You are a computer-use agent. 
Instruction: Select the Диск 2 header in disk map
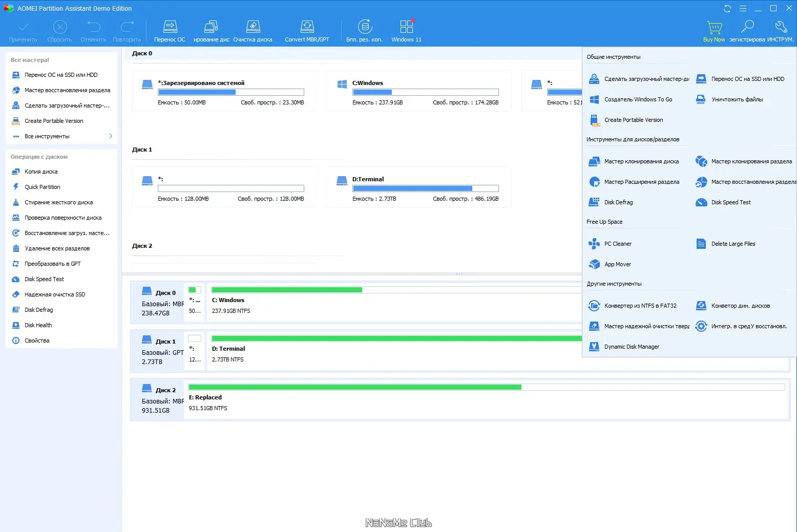157,400
